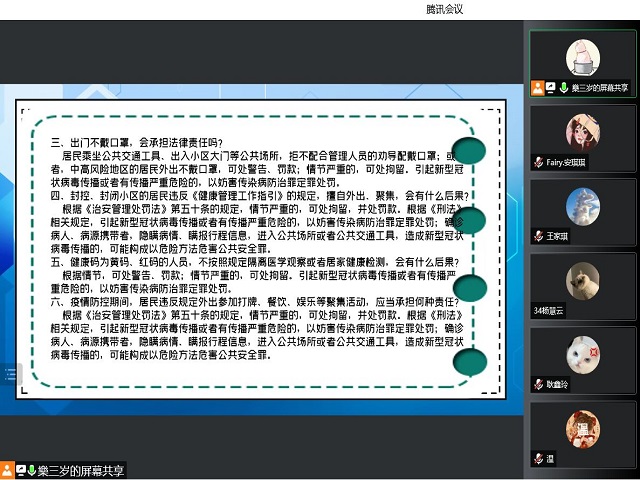Click slide heading starting 五、健康码为黄码、红码的人员
Viewport: 640px width, 480px height.
click(255, 262)
